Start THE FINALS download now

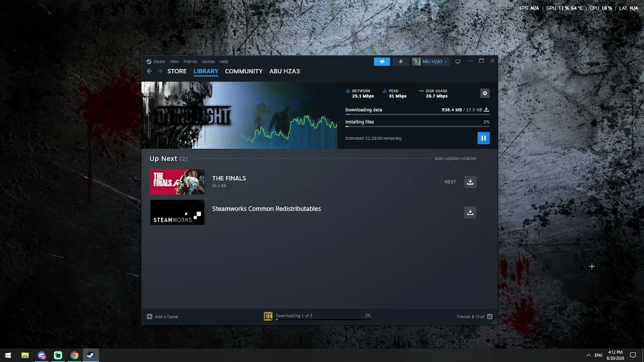coord(470,182)
